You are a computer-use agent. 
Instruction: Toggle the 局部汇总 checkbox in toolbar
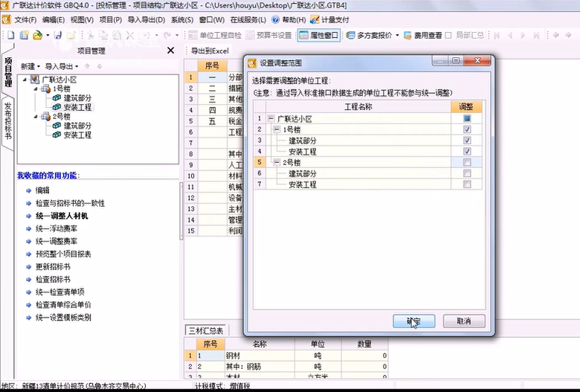448,35
